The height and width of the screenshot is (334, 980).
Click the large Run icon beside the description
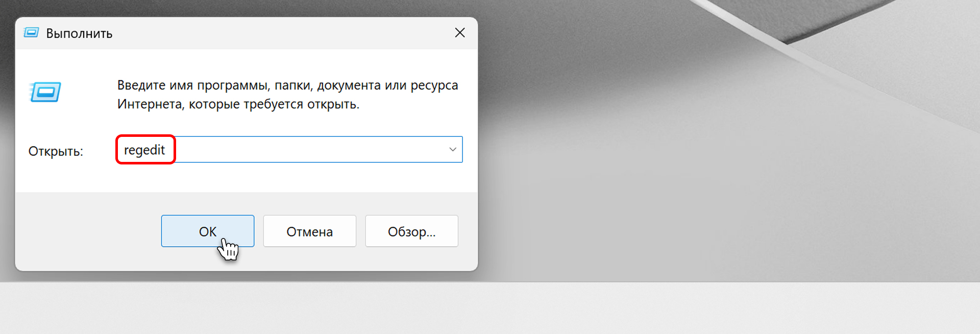coord(45,92)
